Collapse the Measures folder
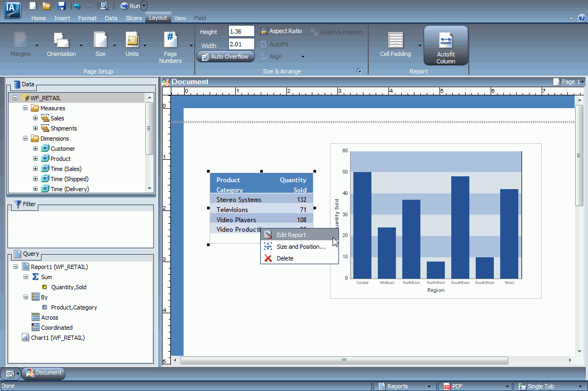 pos(25,108)
